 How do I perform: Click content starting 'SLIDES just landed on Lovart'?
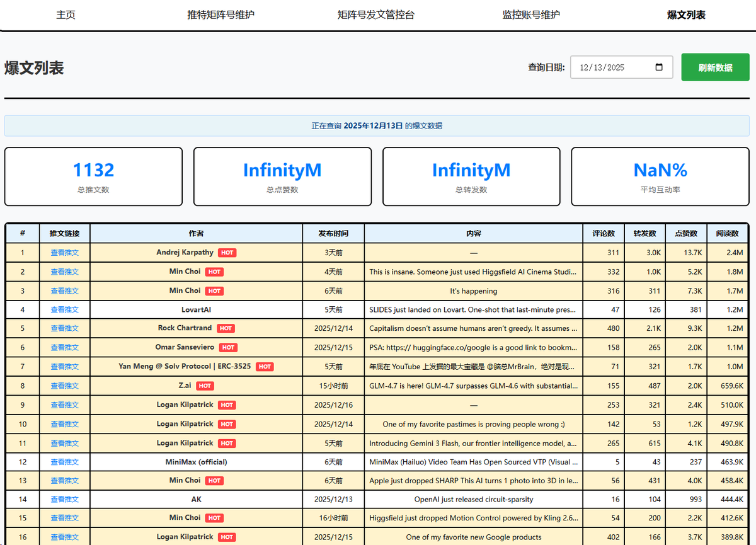(x=474, y=309)
